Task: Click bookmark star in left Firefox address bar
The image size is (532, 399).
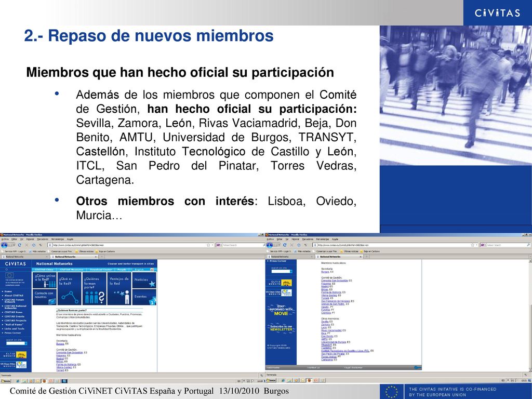Action: pos(208,245)
